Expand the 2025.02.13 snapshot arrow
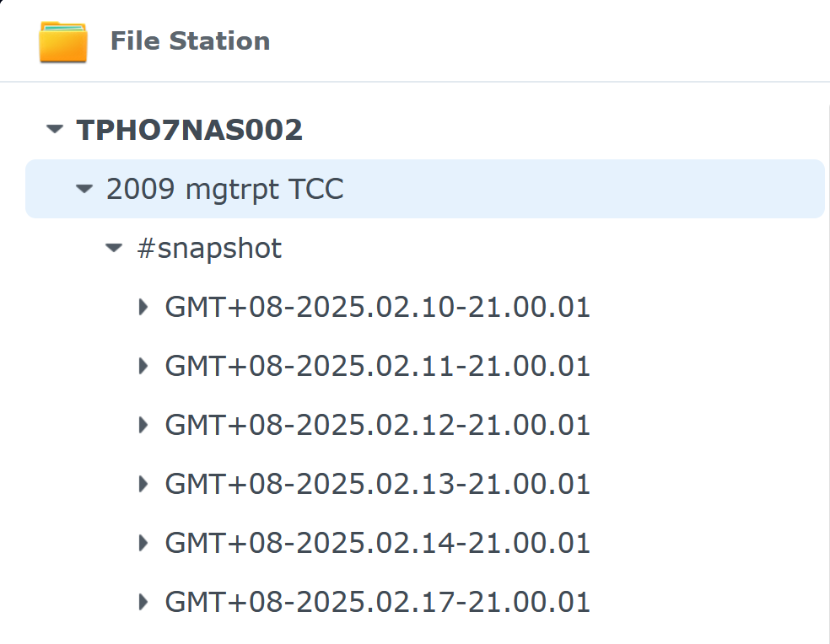Screen dimensions: 830x644 (143, 484)
